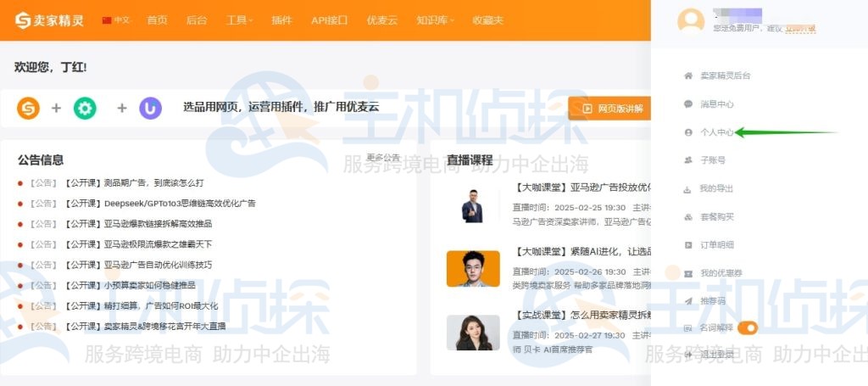The image size is (868, 386).
Task: Open the user avatar in the panel
Action: [691, 21]
